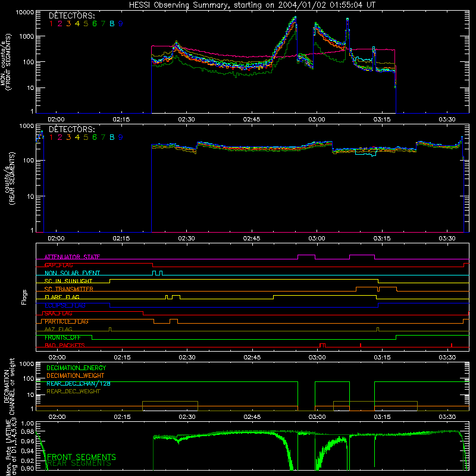This screenshot has width=476, height=476.
Task: Click 02:45 tick under rear segments plot
Action: pos(252,239)
